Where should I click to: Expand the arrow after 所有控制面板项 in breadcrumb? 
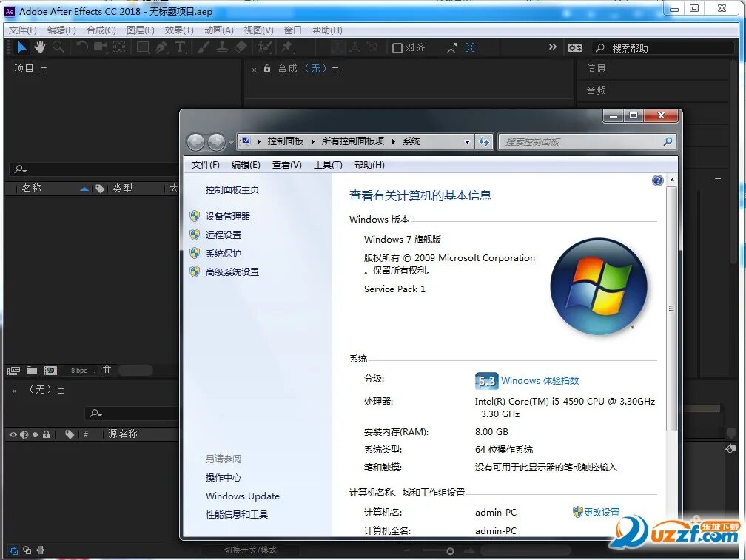click(394, 141)
